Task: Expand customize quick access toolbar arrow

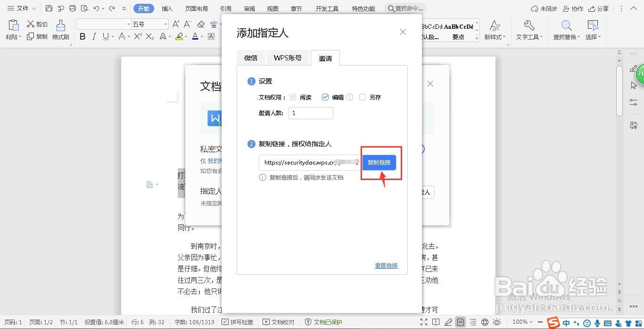Action: pos(124,8)
